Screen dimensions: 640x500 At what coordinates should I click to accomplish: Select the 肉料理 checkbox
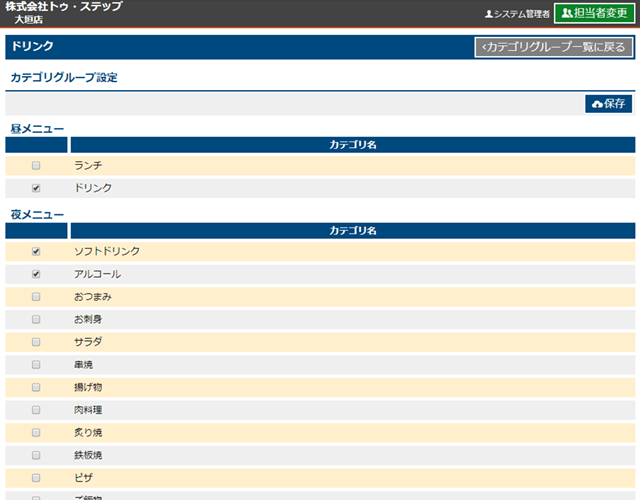pyautogui.click(x=37, y=410)
